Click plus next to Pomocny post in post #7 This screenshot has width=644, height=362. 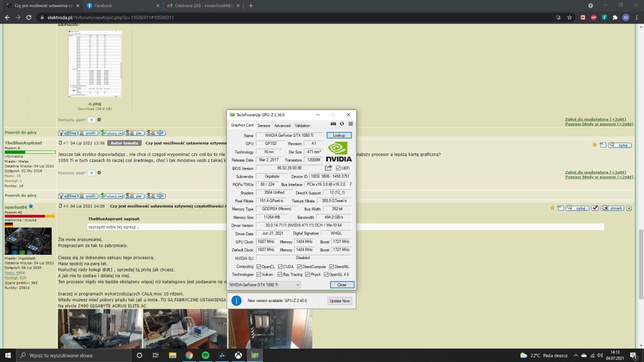[91, 173]
